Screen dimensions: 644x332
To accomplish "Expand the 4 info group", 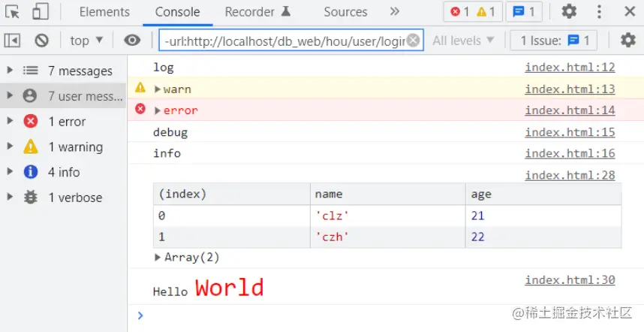I will click(x=10, y=172).
